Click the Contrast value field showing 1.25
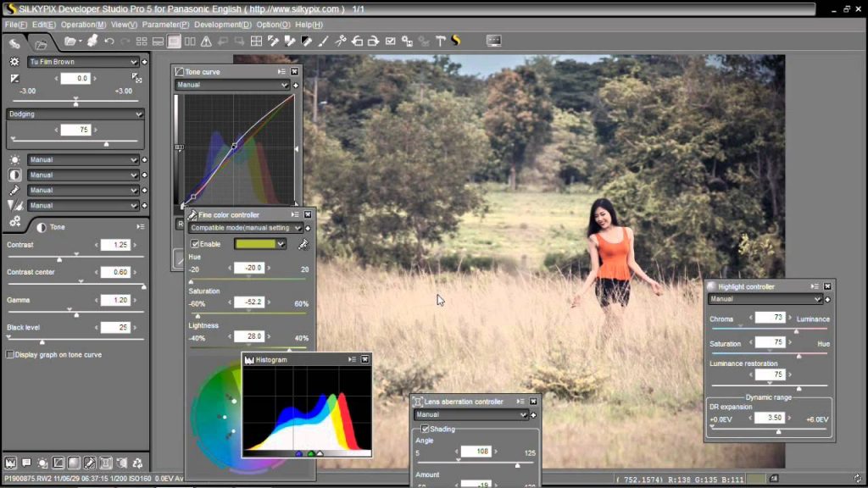Screen dimensions: 868x488 115,245
